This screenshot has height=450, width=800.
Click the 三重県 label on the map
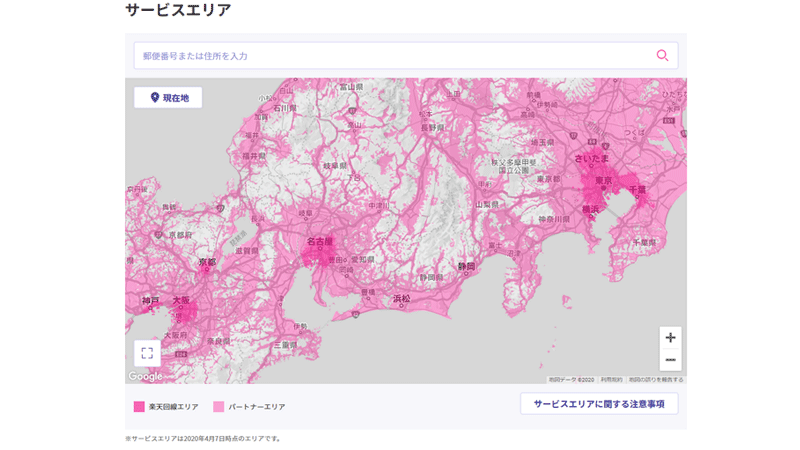point(285,345)
